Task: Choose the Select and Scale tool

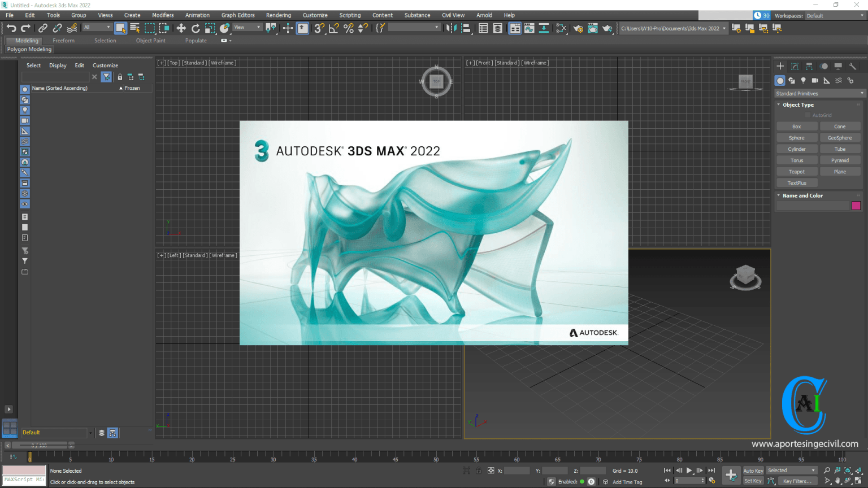Action: [210, 28]
